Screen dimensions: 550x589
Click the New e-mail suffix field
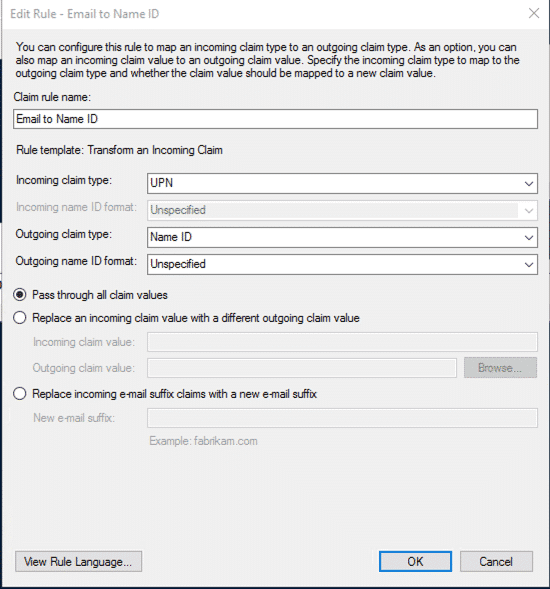[342, 418]
